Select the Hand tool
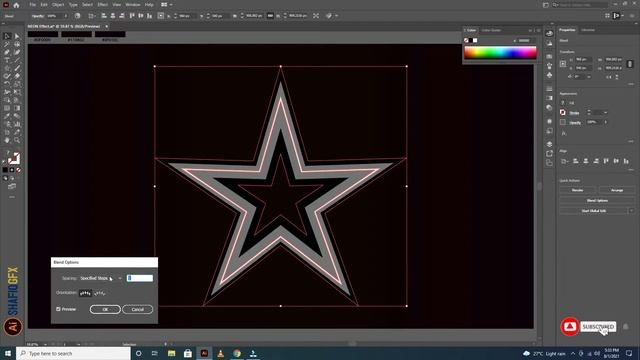Viewport: 640px width, 360px height. 7,140
